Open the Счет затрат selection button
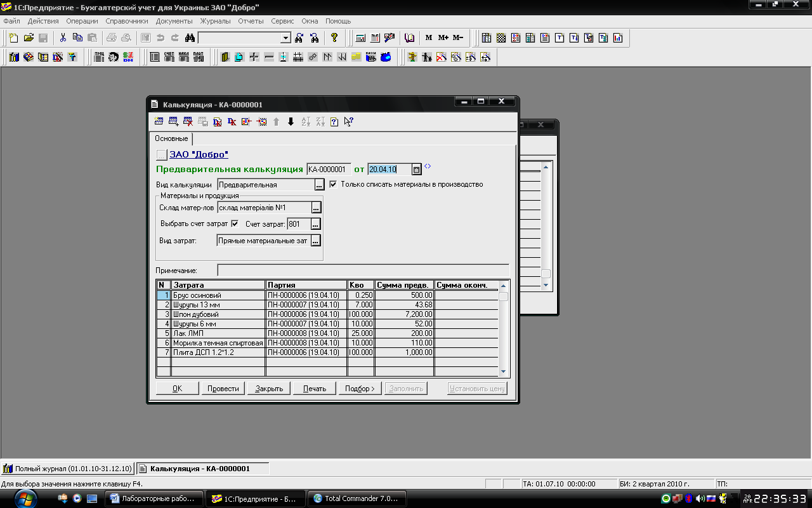This screenshot has width=812, height=508. point(316,224)
